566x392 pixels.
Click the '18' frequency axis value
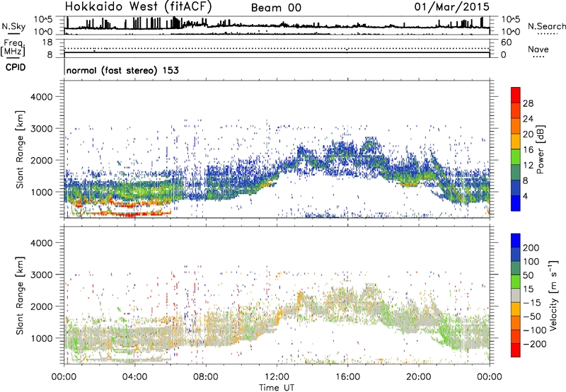47,42
